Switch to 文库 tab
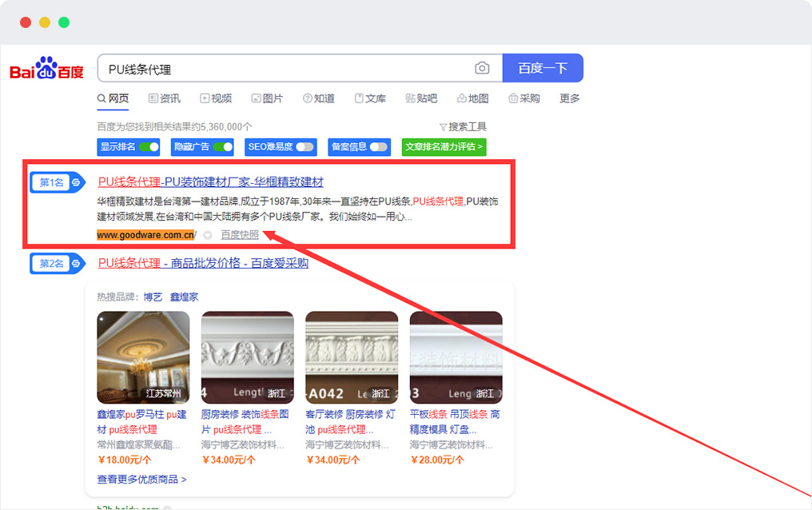Screen dimensions: 812x510 370,98
